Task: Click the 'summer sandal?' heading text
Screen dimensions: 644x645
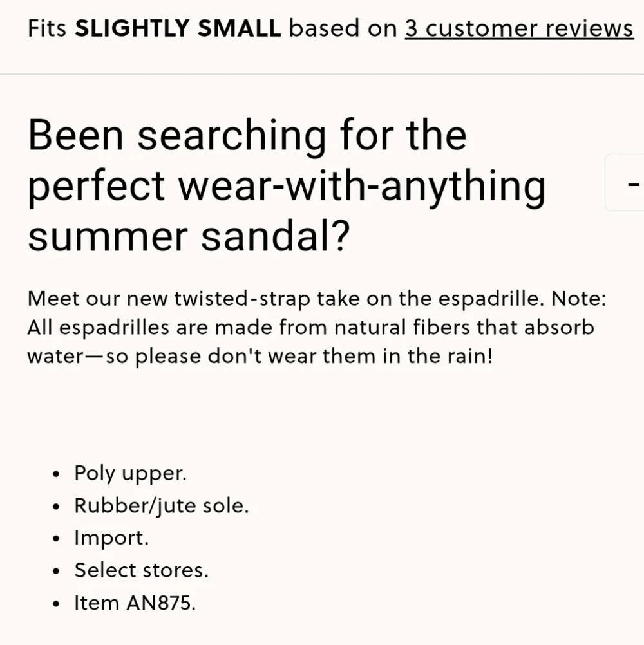Action: click(189, 236)
